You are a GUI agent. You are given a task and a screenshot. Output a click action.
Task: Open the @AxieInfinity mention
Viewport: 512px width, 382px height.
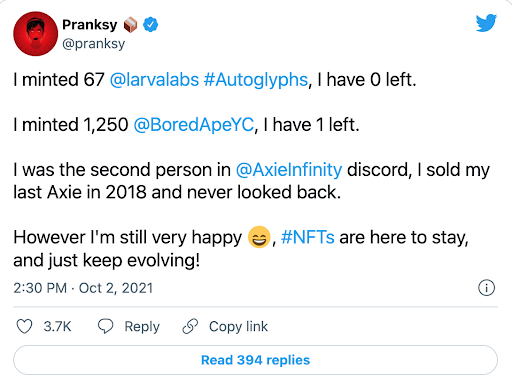click(289, 170)
